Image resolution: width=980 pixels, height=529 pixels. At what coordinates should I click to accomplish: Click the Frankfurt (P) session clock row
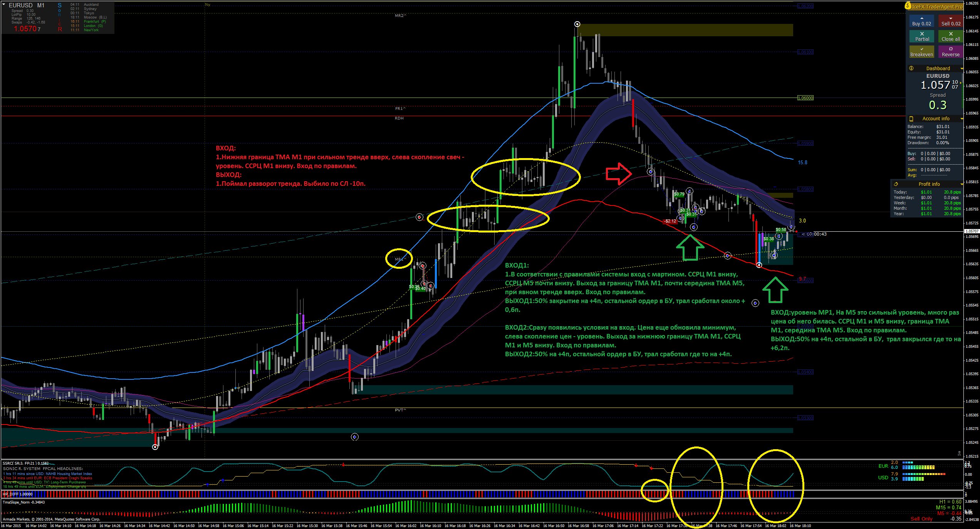click(x=88, y=22)
